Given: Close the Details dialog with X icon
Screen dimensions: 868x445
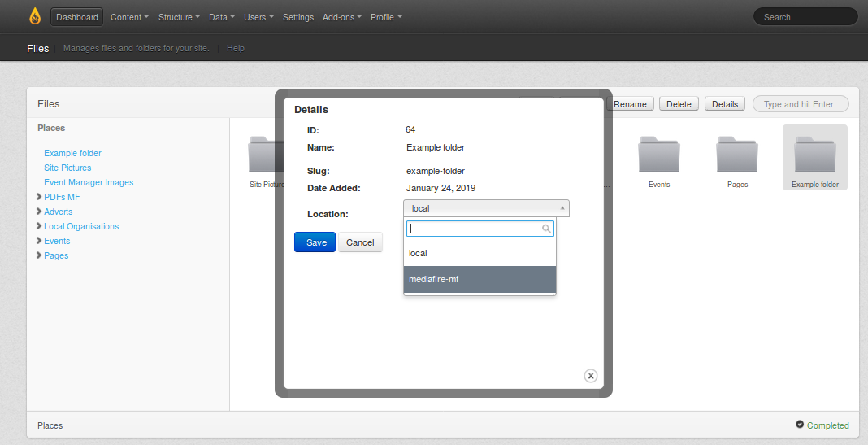Looking at the screenshot, I should click(x=591, y=375).
